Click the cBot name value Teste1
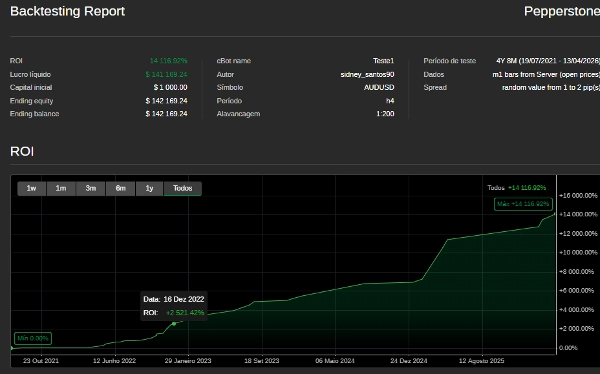Screen dimensions: 600x374 (383, 61)
